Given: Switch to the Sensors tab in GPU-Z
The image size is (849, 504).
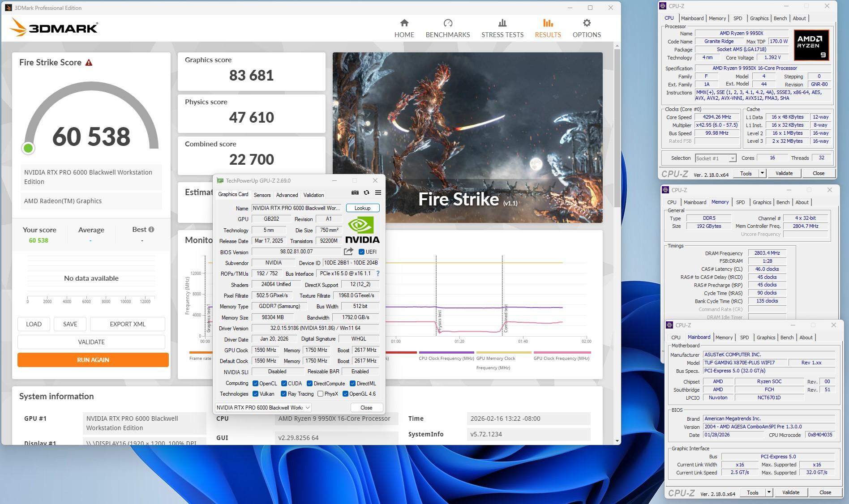Looking at the screenshot, I should point(262,195).
